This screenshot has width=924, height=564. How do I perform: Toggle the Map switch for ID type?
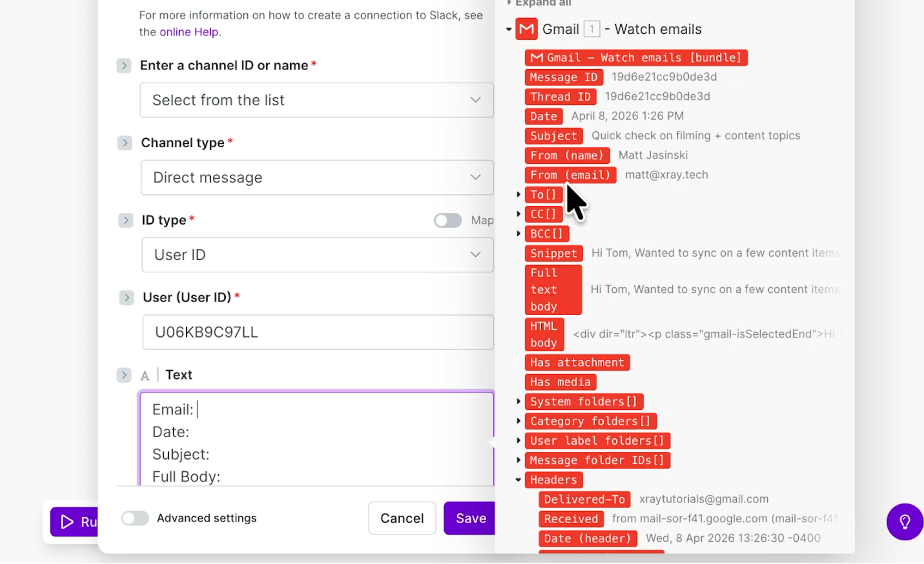(x=448, y=220)
